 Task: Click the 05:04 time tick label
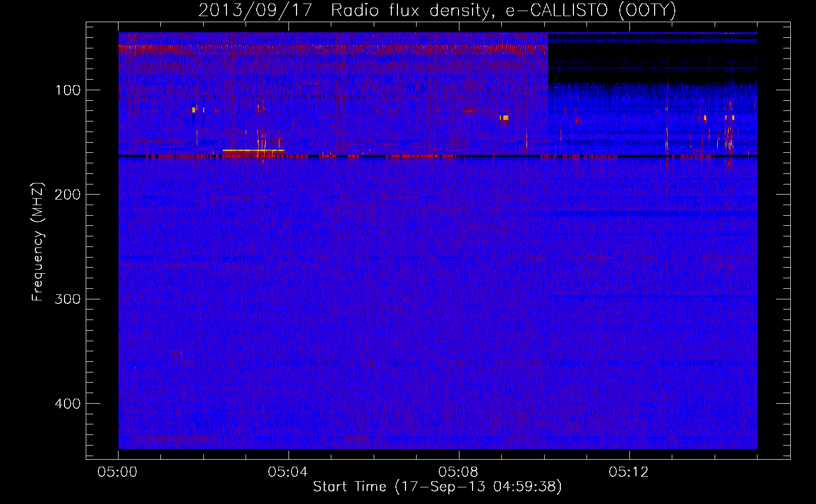(x=288, y=472)
